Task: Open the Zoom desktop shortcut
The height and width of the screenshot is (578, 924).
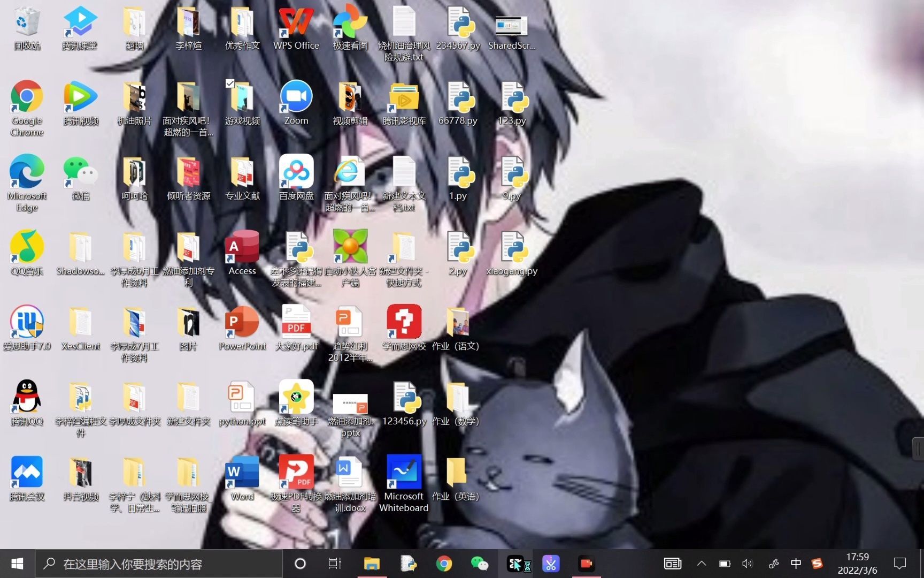Action: point(296,103)
